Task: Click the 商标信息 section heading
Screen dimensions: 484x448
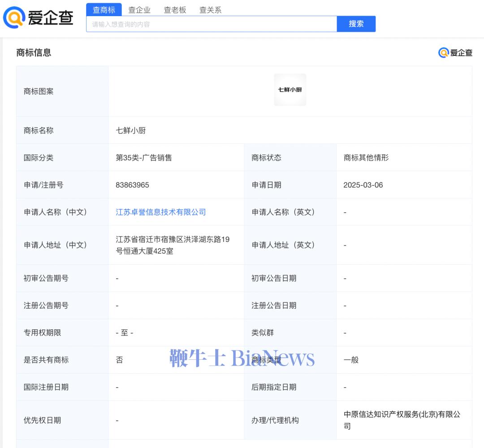Action: (x=34, y=53)
